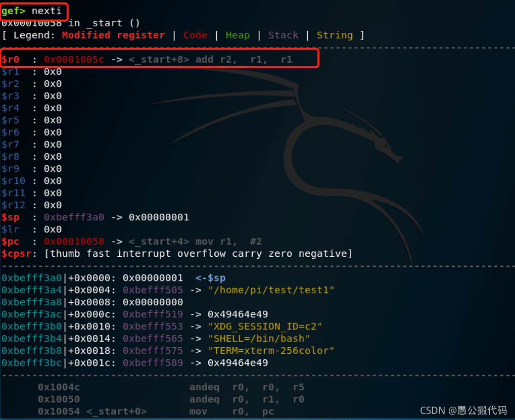Click the "XDG_SESSION_ID=c2" string
The height and width of the screenshot is (420, 515).
pos(265,326)
